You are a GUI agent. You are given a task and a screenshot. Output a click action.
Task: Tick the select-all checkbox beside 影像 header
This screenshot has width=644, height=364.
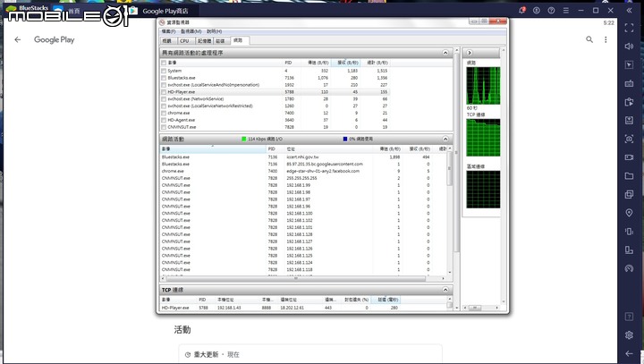click(x=164, y=63)
